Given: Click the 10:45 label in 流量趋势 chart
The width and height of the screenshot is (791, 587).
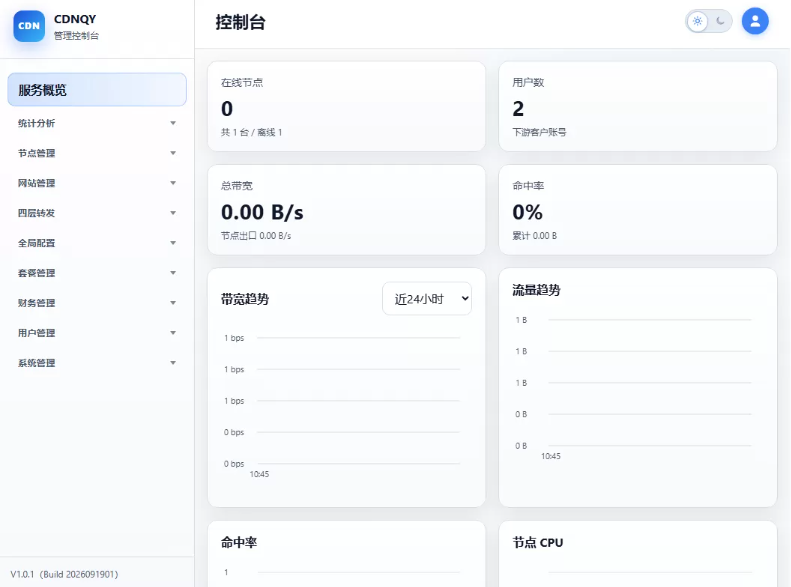Looking at the screenshot, I should pyautogui.click(x=550, y=456).
